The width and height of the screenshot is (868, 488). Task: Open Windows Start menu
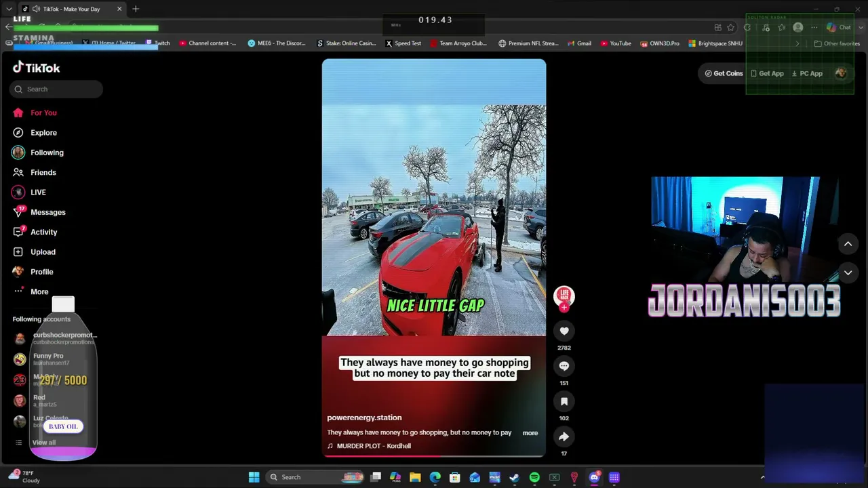pyautogui.click(x=254, y=477)
